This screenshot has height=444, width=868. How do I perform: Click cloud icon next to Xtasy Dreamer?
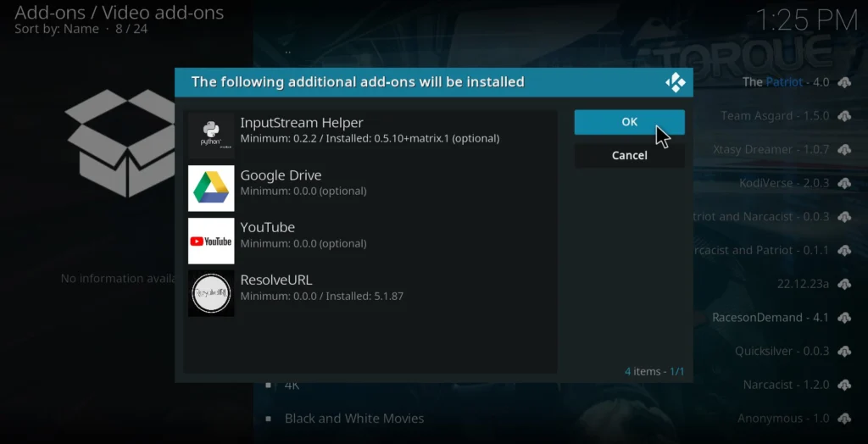[x=843, y=150]
